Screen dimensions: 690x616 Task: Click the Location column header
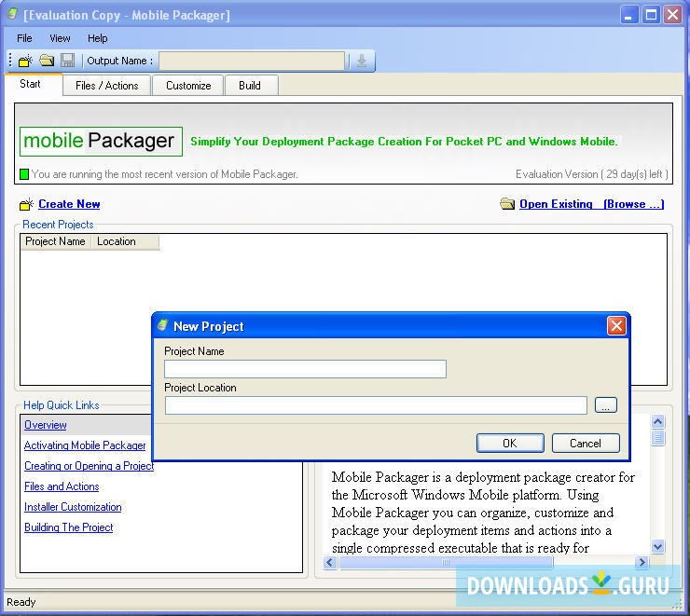(125, 241)
